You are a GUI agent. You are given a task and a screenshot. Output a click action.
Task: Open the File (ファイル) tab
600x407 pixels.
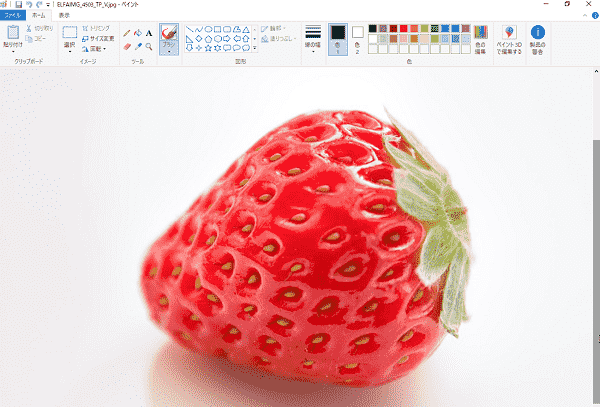(13, 15)
